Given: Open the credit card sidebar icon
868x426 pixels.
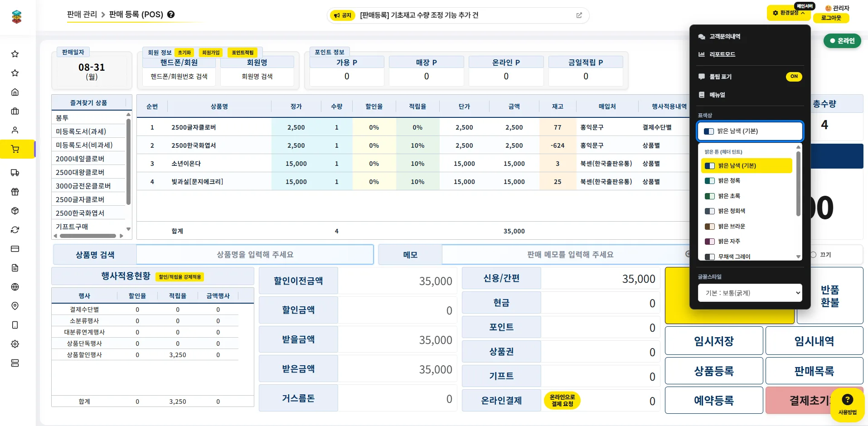Looking at the screenshot, I should coord(15,249).
